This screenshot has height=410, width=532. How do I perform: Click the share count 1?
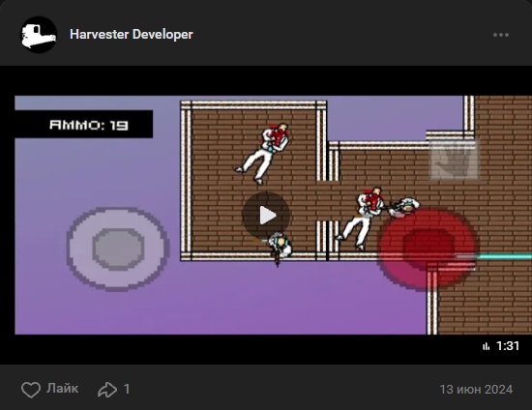point(127,390)
